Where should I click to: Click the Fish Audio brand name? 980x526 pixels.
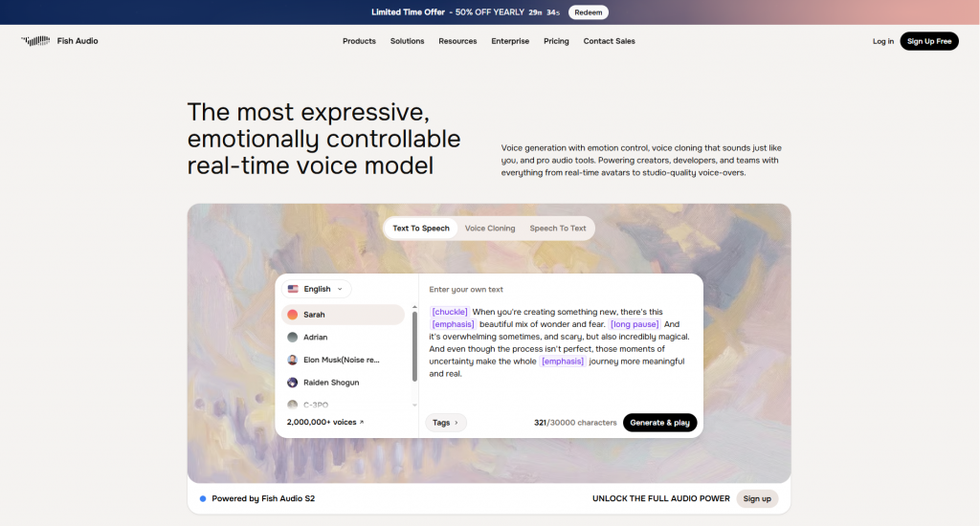pyautogui.click(x=78, y=40)
